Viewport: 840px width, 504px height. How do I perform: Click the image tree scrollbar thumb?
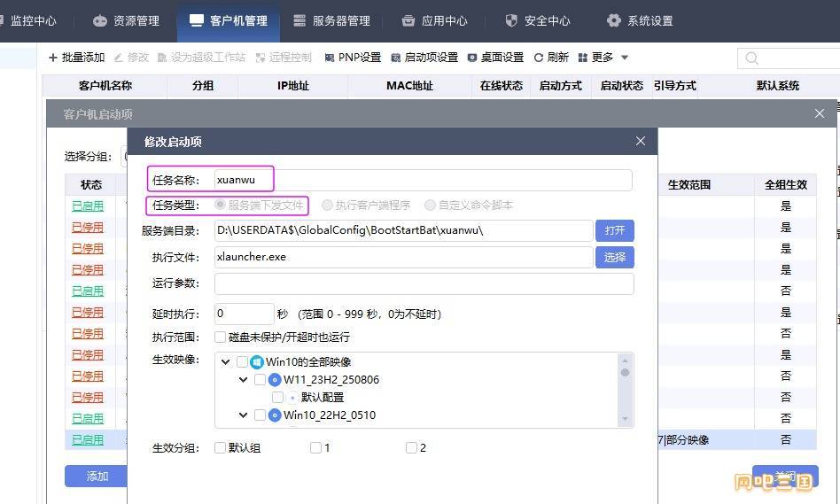(x=625, y=373)
